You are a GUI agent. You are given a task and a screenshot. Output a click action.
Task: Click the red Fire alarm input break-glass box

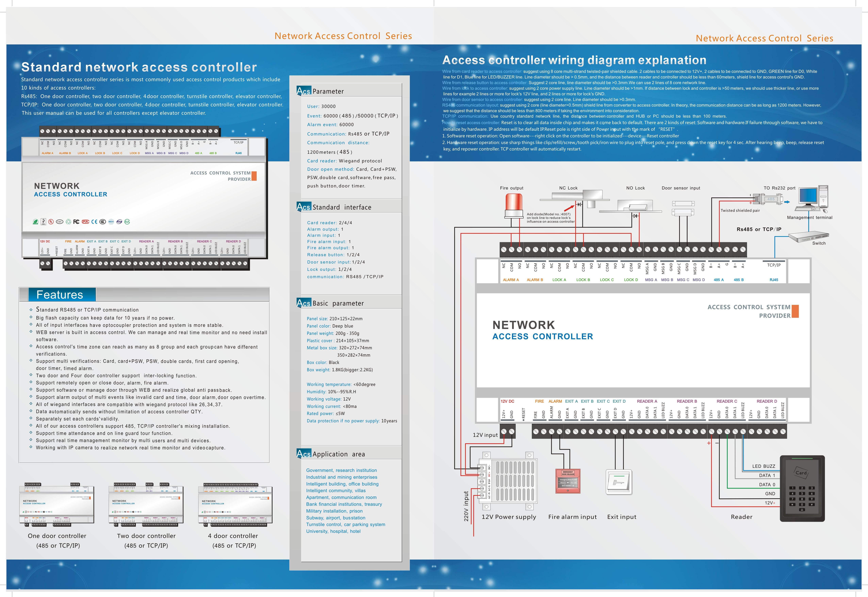(568, 481)
